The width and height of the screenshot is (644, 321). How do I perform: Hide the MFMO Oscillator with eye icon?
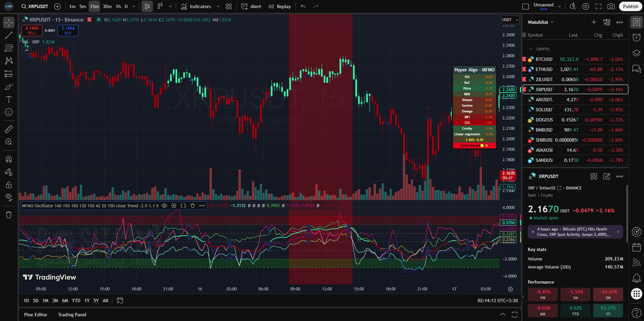(164, 206)
